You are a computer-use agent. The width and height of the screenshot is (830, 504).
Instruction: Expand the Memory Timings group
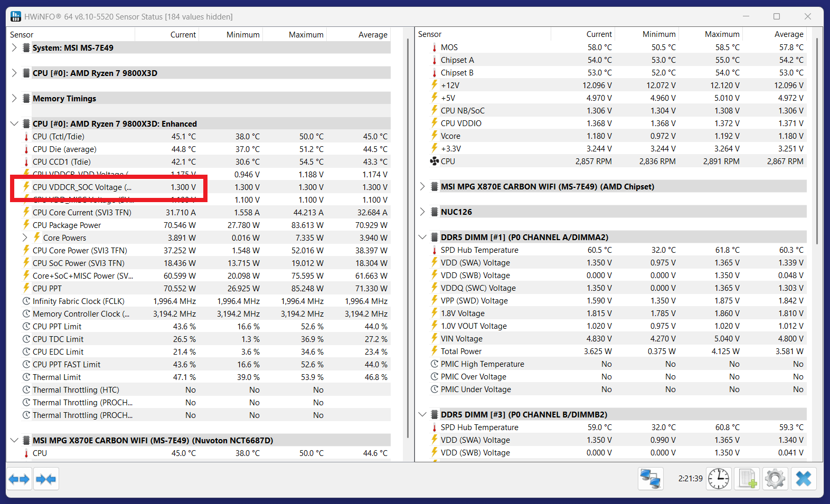14,98
